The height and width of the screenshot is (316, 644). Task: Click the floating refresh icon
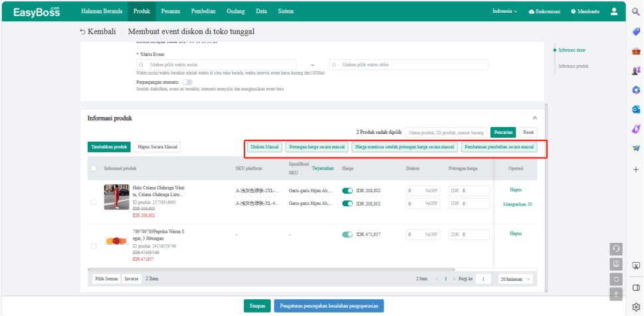click(x=616, y=279)
